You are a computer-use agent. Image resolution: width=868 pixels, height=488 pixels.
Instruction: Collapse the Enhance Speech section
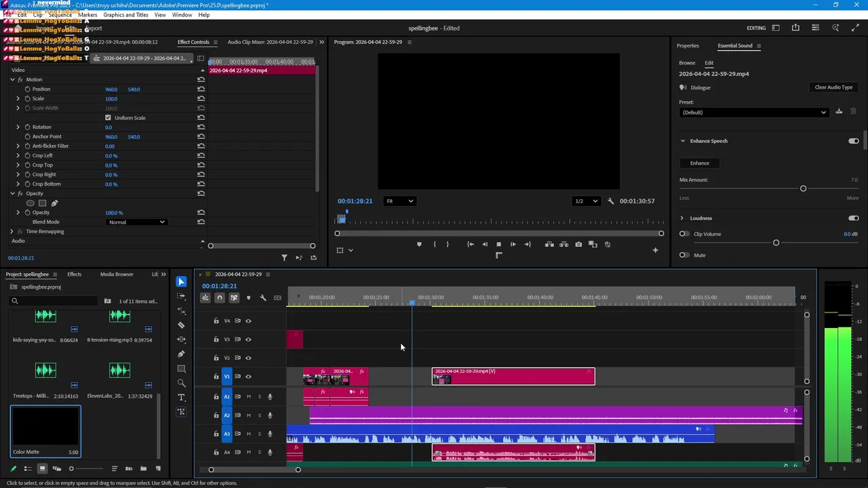(682, 141)
